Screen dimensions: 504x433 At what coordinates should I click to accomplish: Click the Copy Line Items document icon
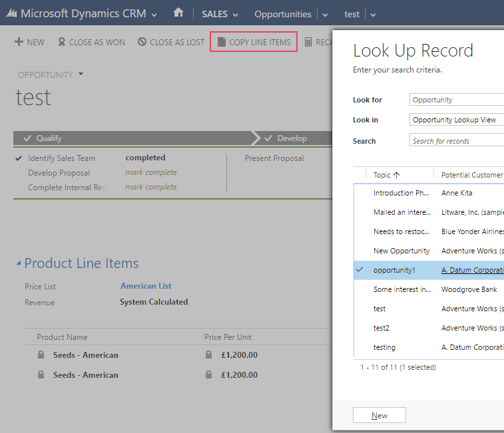tap(222, 42)
